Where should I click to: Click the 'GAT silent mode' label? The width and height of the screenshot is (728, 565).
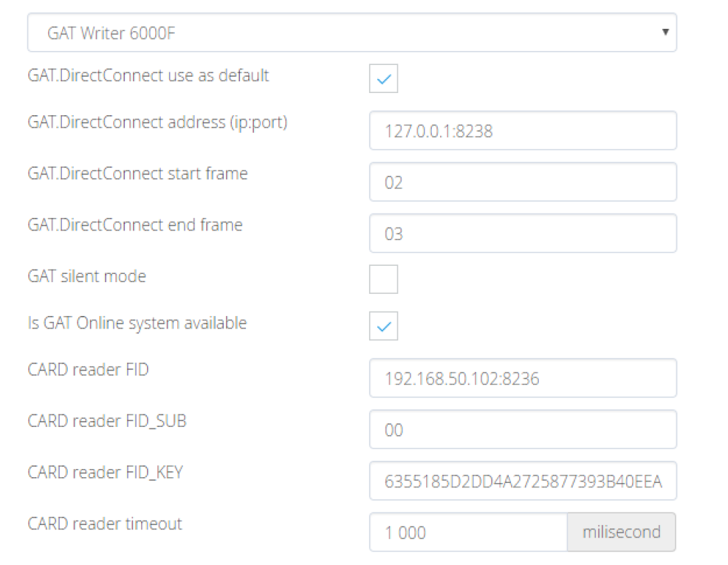pyautogui.click(x=87, y=276)
